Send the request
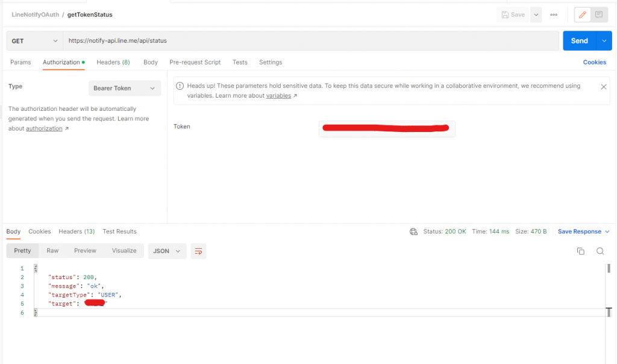This screenshot has height=364, width=617. click(580, 41)
